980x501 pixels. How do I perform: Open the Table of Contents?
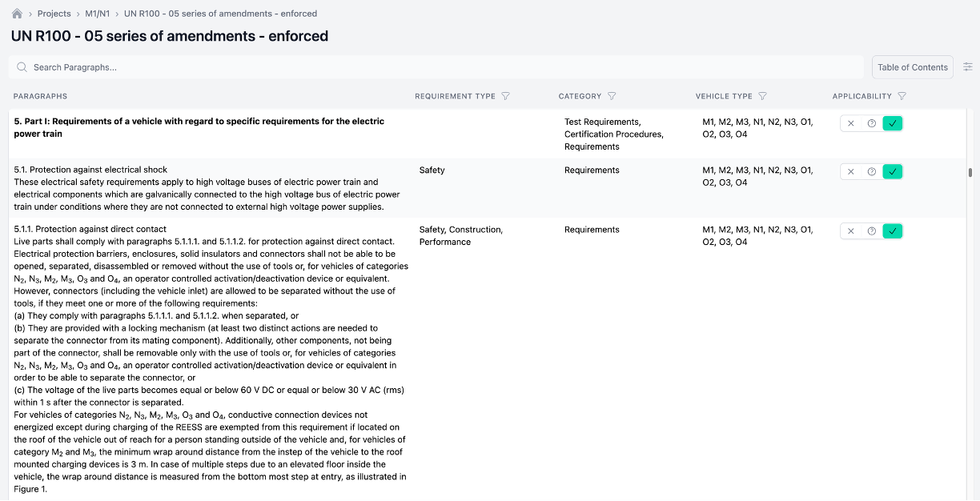tap(912, 67)
